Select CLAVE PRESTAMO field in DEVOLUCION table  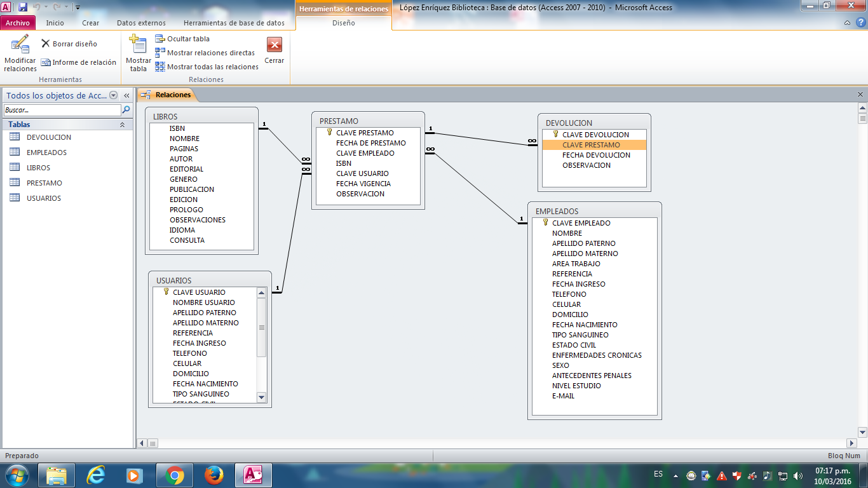pyautogui.click(x=591, y=145)
